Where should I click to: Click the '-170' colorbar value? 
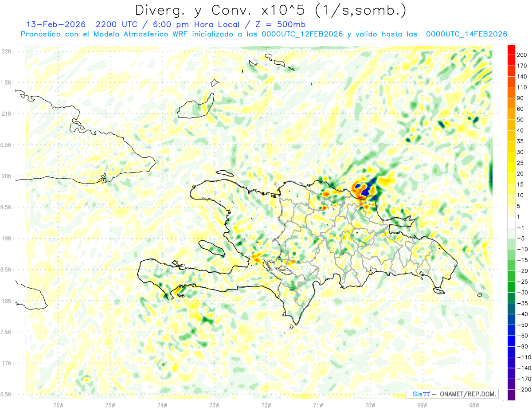coord(524,379)
